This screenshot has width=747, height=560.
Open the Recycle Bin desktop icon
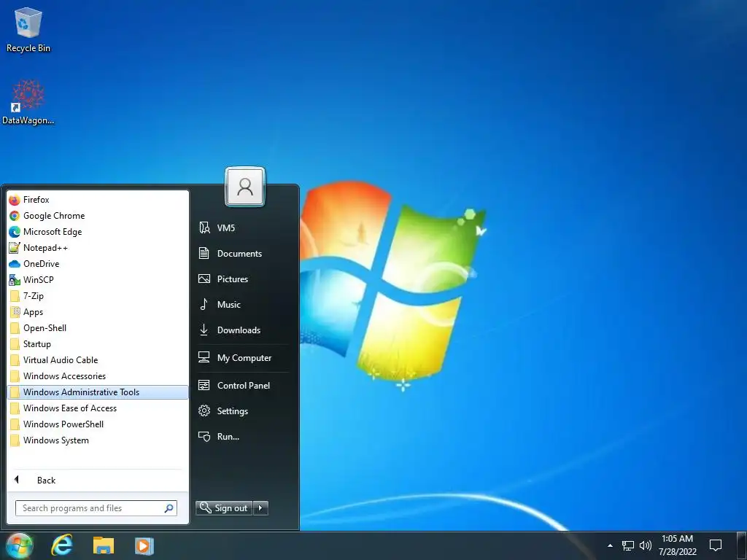pos(28,30)
